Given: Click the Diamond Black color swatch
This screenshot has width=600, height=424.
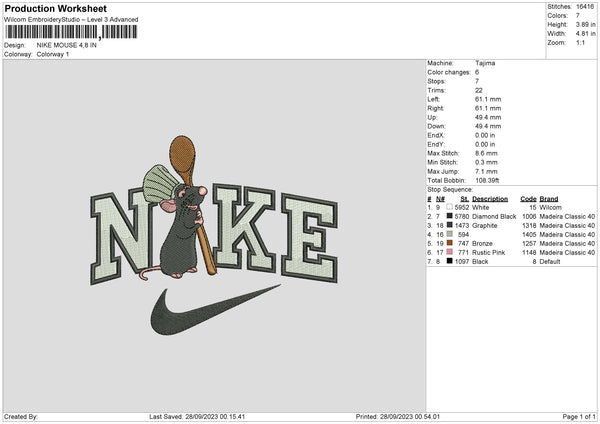Looking at the screenshot, I should pos(449,216).
